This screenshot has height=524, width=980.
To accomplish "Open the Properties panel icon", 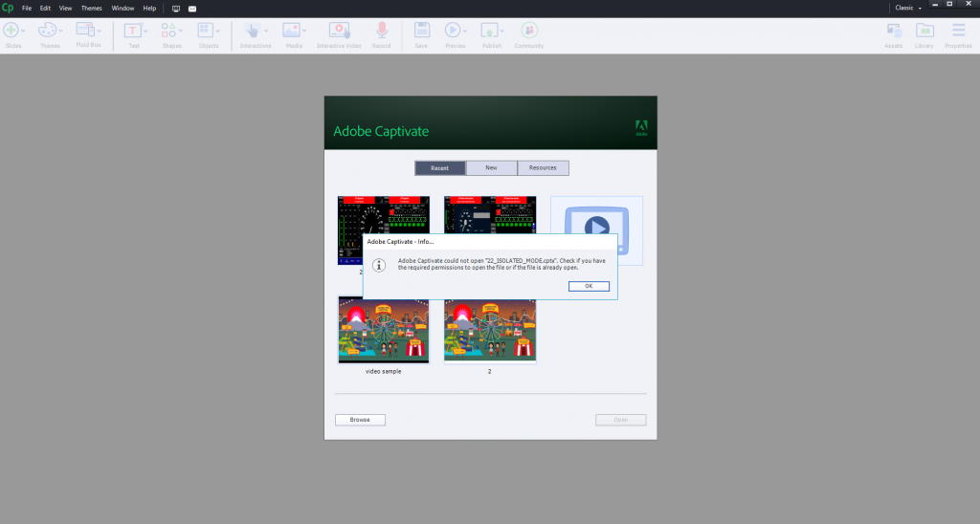I will 958,32.
